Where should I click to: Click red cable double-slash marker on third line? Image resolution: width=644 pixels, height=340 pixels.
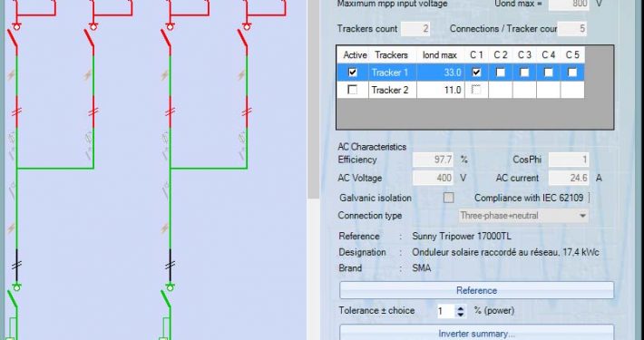coord(170,112)
